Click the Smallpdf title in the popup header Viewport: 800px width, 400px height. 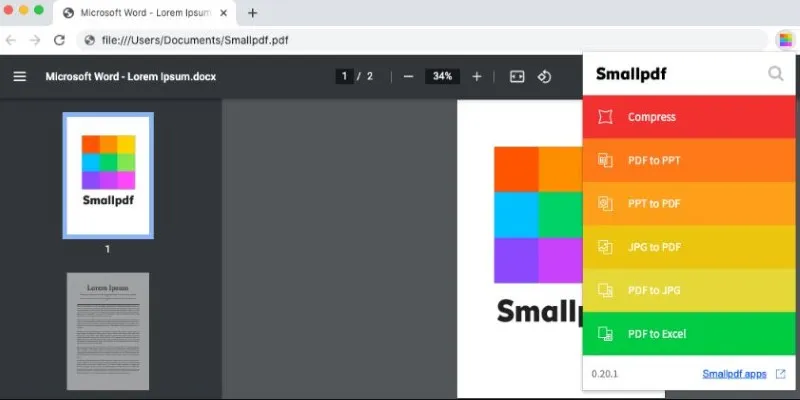(x=631, y=74)
